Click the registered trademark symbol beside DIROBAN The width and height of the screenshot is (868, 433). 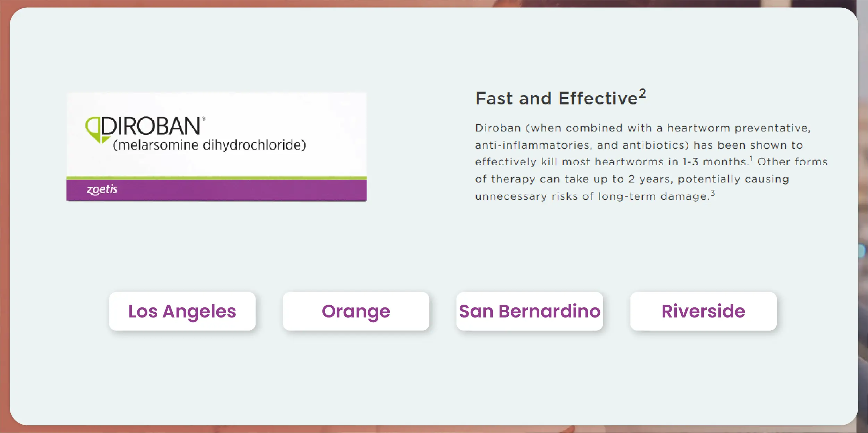[203, 119]
